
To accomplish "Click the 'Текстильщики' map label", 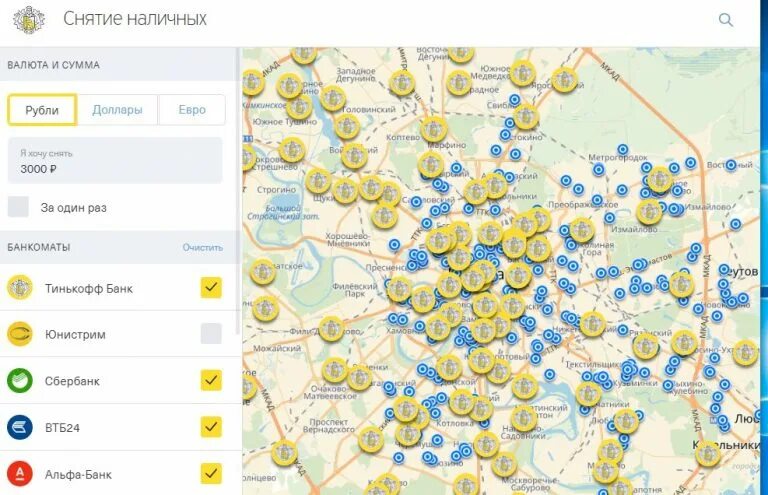I will coord(594,365).
